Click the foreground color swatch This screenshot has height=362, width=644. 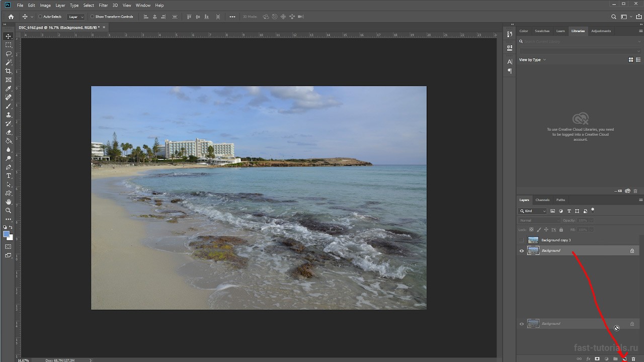pos(7,234)
